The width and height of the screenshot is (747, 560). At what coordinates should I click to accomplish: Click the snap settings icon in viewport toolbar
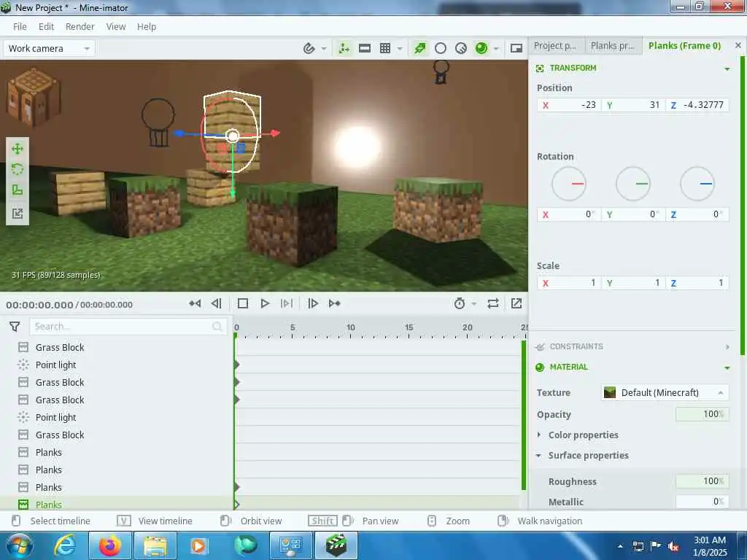pyautogui.click(x=309, y=48)
